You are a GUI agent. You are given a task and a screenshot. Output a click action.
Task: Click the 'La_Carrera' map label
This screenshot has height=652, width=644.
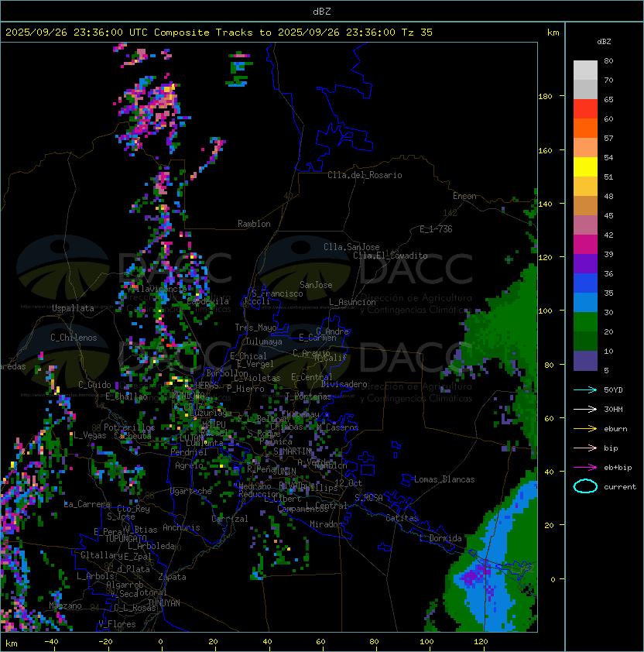87,504
